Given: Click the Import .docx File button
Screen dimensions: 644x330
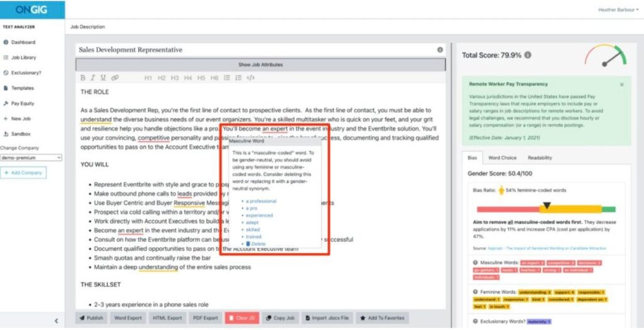Looking at the screenshot, I should point(327,318).
